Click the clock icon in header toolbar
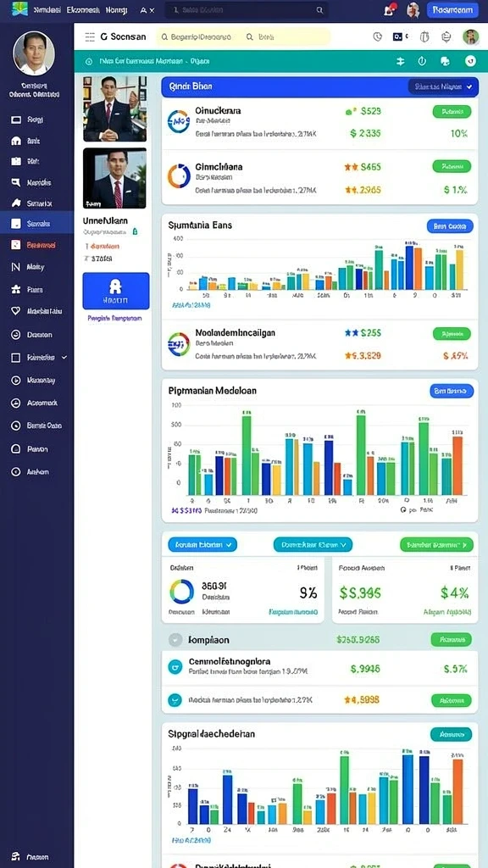The width and height of the screenshot is (488, 868). pyautogui.click(x=377, y=36)
